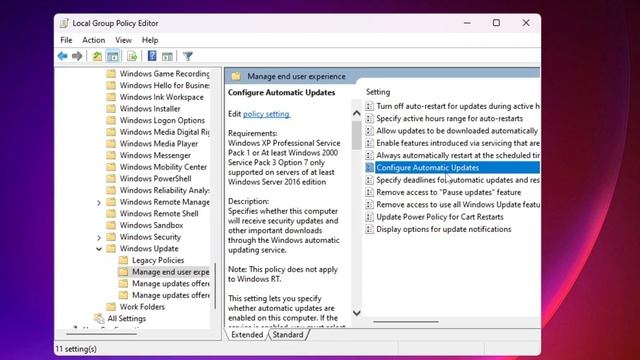Click the Back arrow toolbar icon
The image size is (640, 360).
pyautogui.click(x=62, y=56)
